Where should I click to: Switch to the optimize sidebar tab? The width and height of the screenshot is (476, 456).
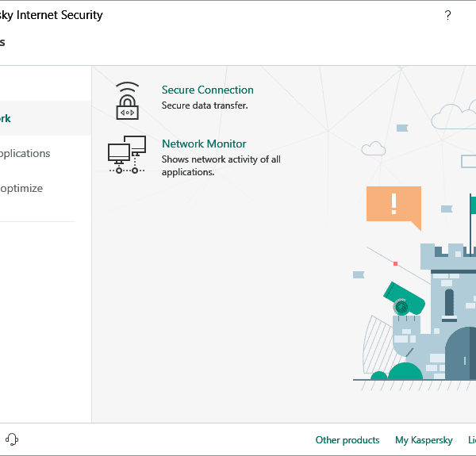click(x=21, y=189)
